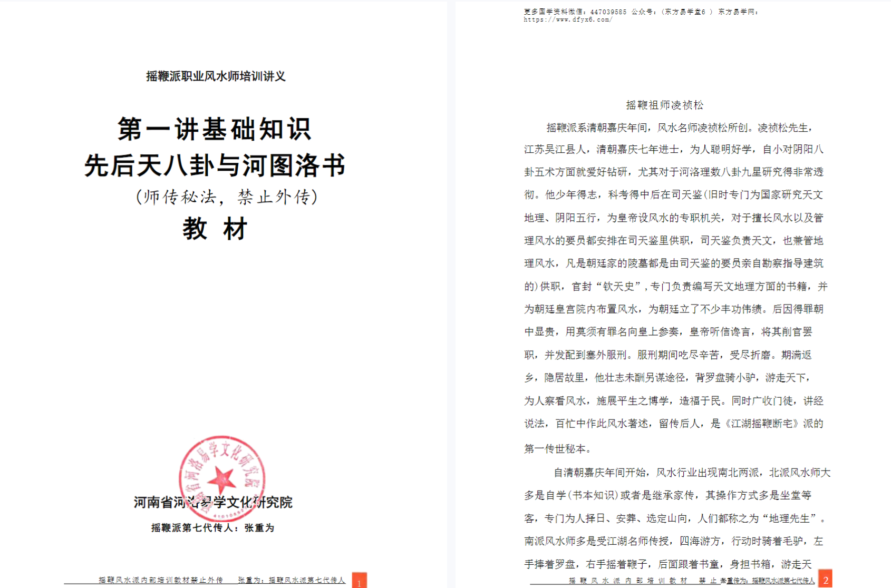Viewport: 891px width, 588px height.
Task: Click the section heading 摇鞭祖师凌祯松
Action: [x=665, y=105]
